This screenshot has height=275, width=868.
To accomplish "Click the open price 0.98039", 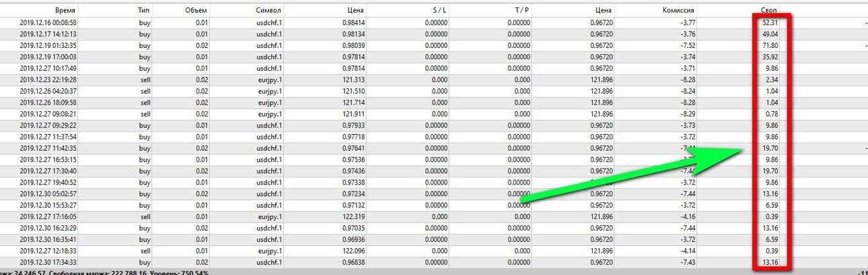I will coord(354,46).
